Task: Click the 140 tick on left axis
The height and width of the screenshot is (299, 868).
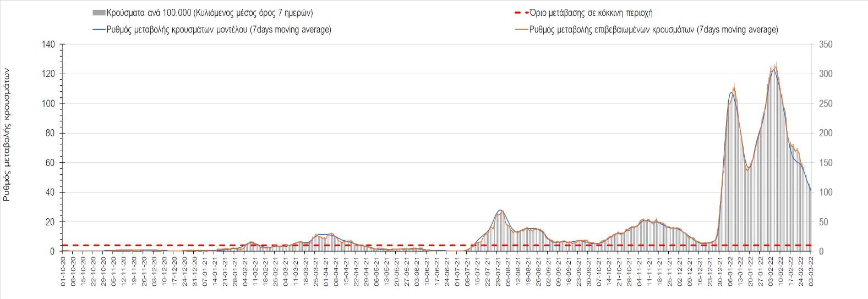Action: [48, 45]
